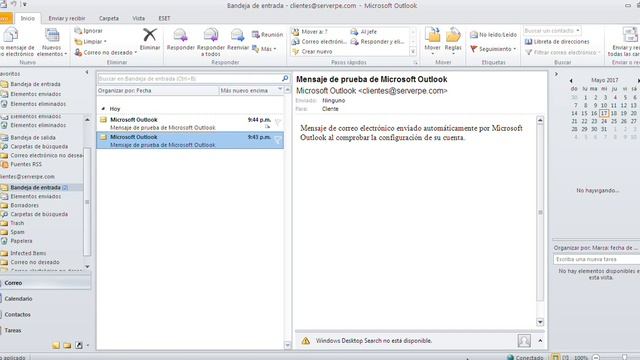Reply with a Reunión meeting
640x360 pixels.
[x=267, y=35]
